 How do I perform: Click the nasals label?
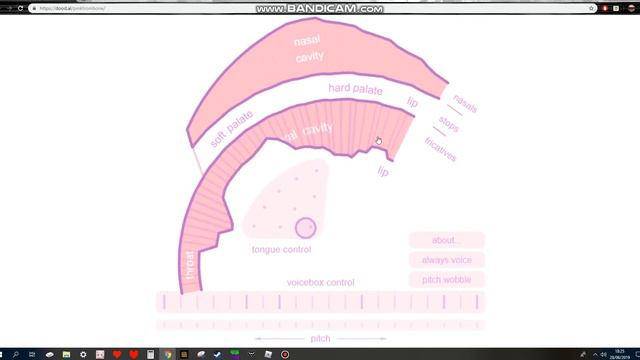pyautogui.click(x=465, y=103)
